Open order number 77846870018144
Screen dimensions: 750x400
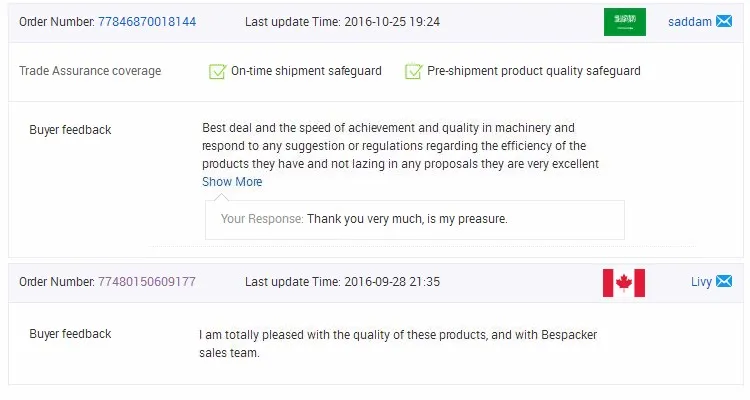[x=147, y=22]
